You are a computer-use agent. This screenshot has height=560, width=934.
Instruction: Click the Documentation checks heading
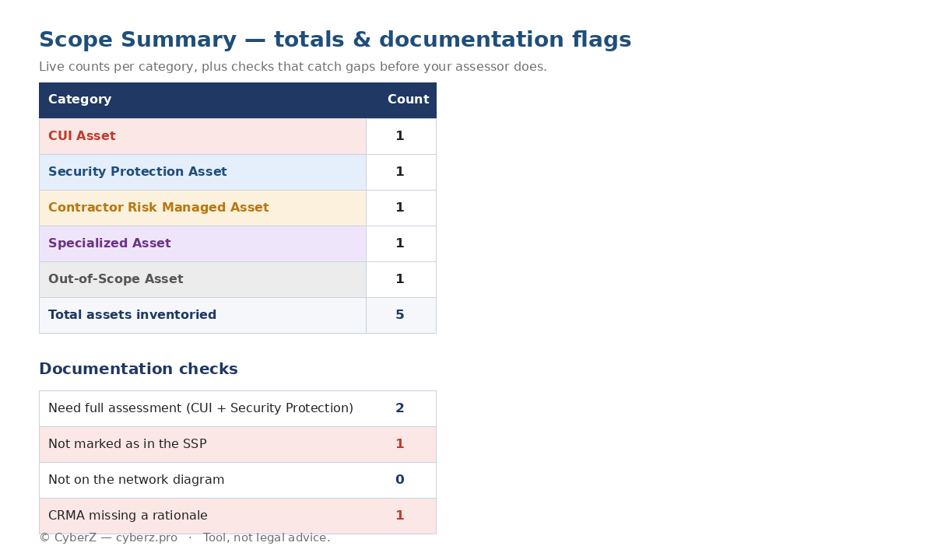[x=139, y=369]
